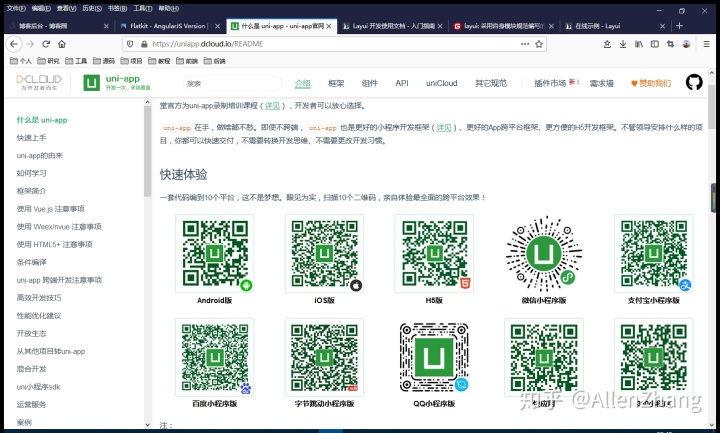This screenshot has width=720, height=433.
Task: Click the 百度小程序版 QR code
Action: 214,357
